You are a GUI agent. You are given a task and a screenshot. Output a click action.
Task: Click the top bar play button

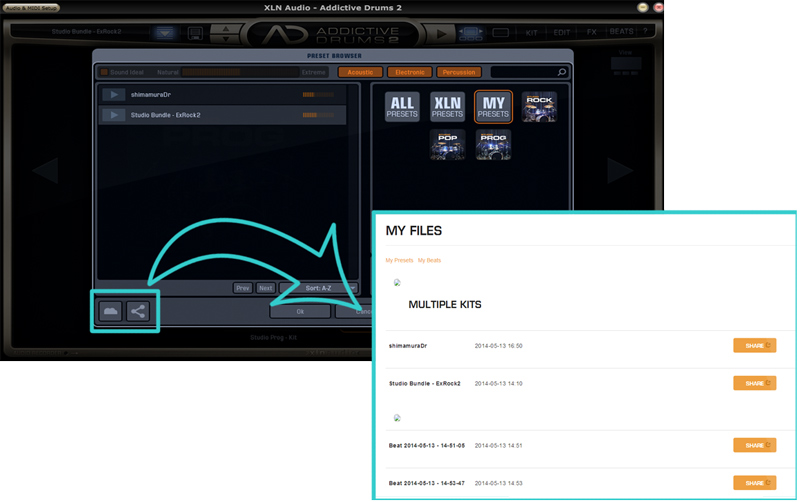pyautogui.click(x=441, y=34)
